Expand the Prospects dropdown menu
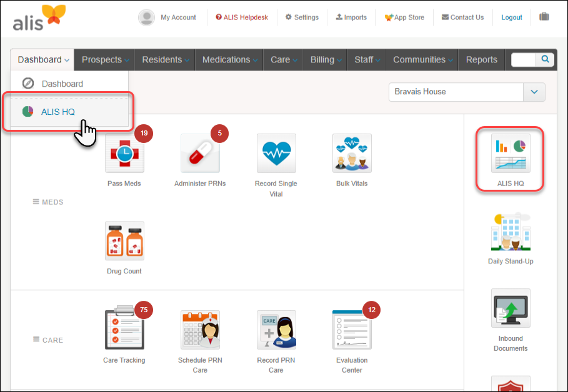 coord(105,60)
